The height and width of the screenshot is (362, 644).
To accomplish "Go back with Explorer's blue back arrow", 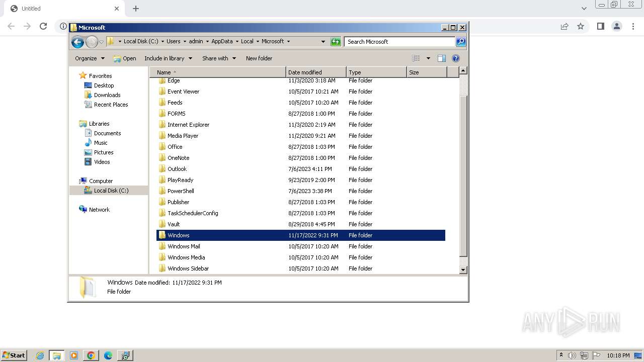I will point(77,42).
